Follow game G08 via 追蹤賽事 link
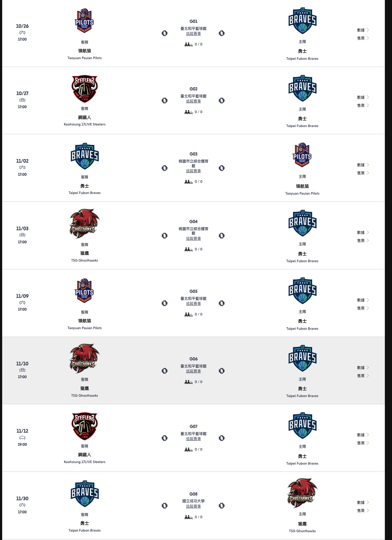The image size is (392, 540). click(x=194, y=506)
